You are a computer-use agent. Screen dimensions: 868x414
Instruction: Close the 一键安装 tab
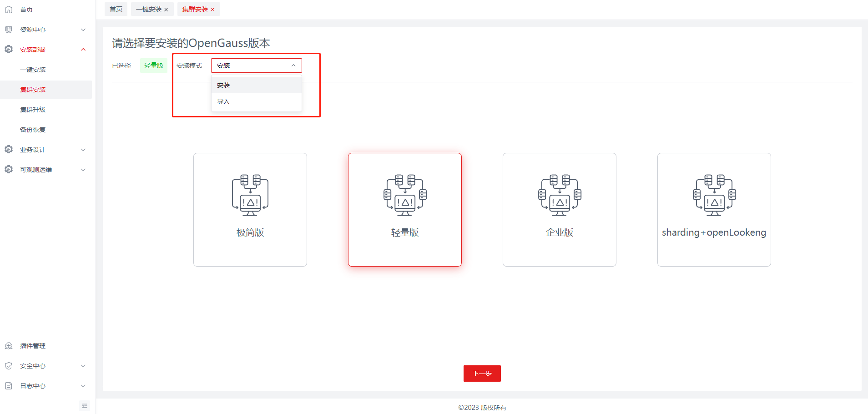166,10
